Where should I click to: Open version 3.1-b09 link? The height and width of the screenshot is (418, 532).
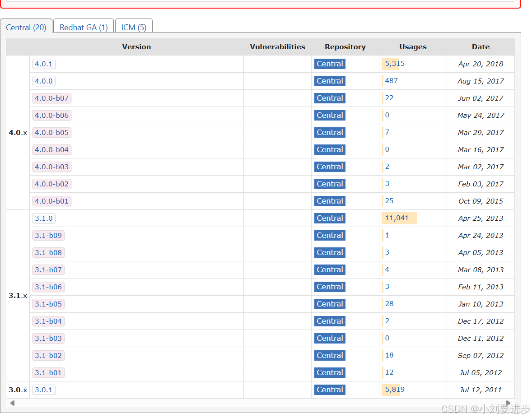pos(48,235)
